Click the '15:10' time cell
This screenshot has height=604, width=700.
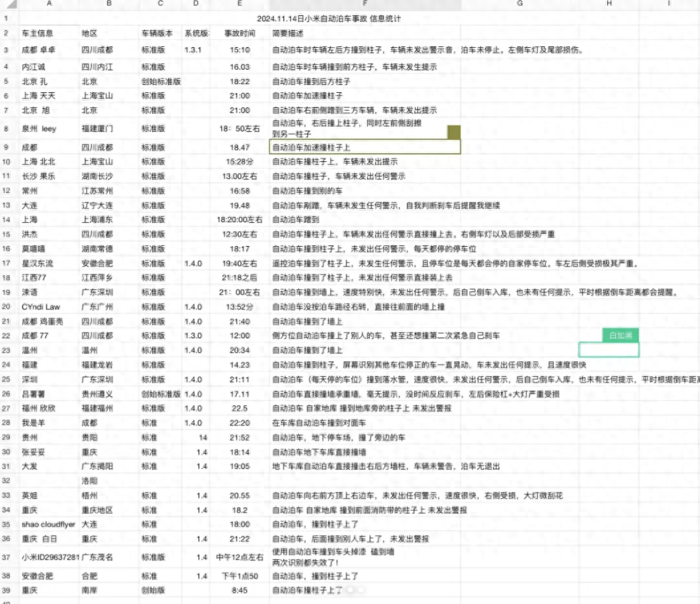(x=240, y=50)
